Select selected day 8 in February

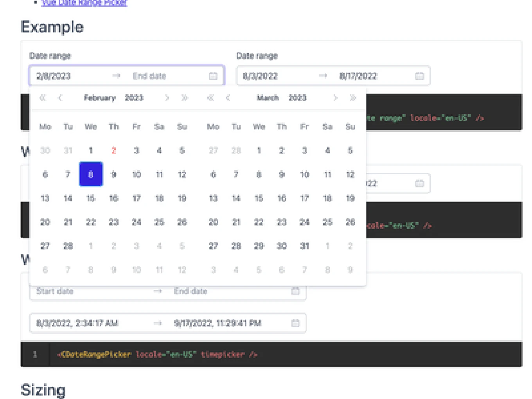pos(91,174)
